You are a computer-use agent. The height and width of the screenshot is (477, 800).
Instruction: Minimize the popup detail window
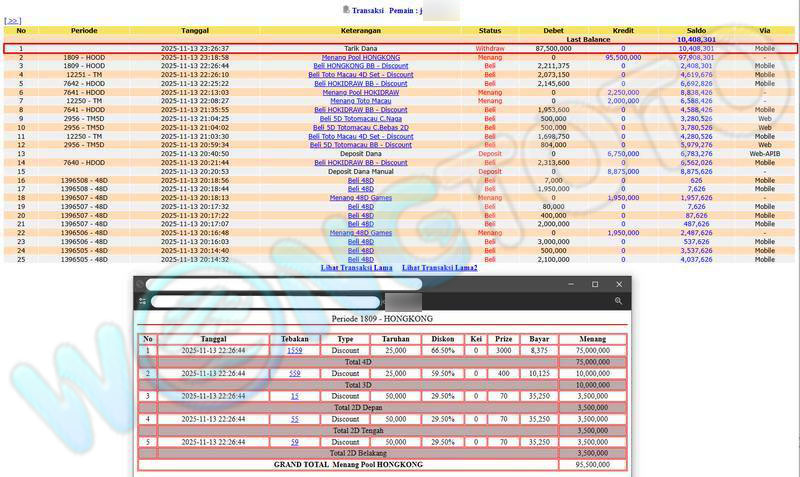573,284
